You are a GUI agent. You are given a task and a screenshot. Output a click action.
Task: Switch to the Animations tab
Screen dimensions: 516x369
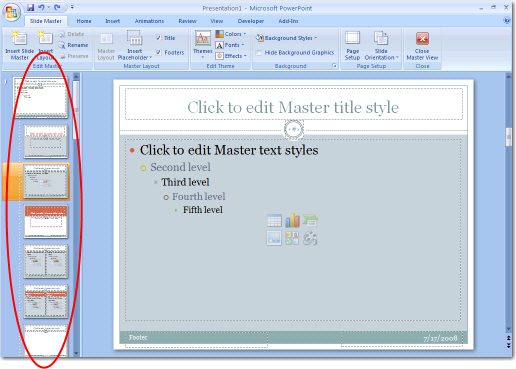click(149, 21)
